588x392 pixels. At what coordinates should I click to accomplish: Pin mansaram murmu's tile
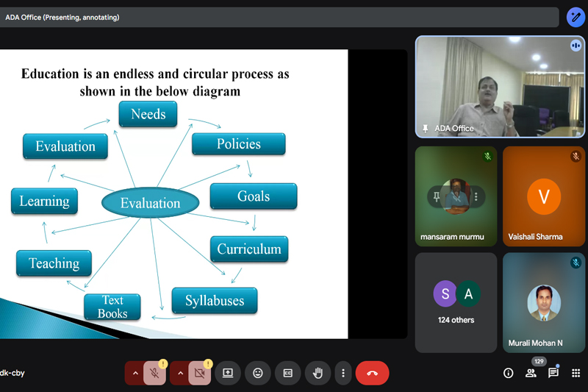coord(436,196)
